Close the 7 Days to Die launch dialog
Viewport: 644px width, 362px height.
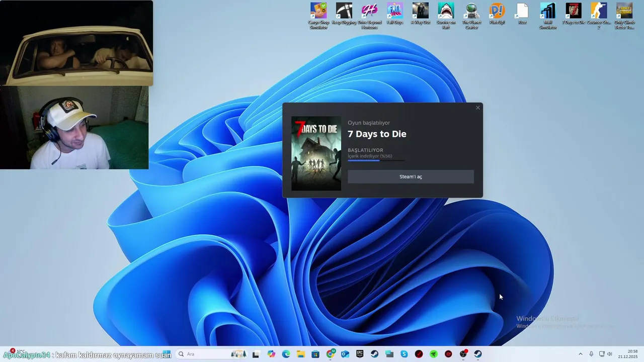[x=478, y=108]
